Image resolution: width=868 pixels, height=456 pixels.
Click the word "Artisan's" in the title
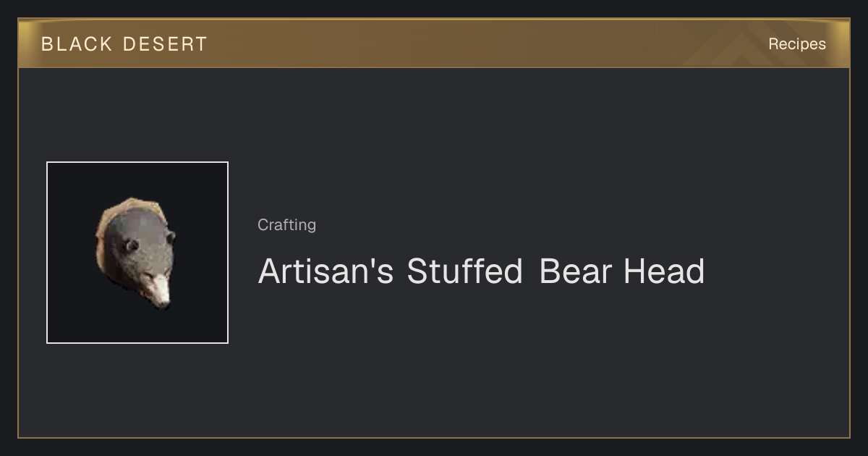click(x=325, y=271)
